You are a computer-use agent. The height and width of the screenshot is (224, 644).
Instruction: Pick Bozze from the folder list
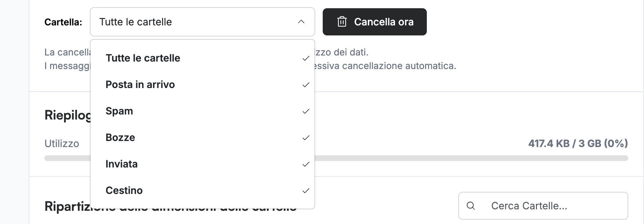click(203, 138)
